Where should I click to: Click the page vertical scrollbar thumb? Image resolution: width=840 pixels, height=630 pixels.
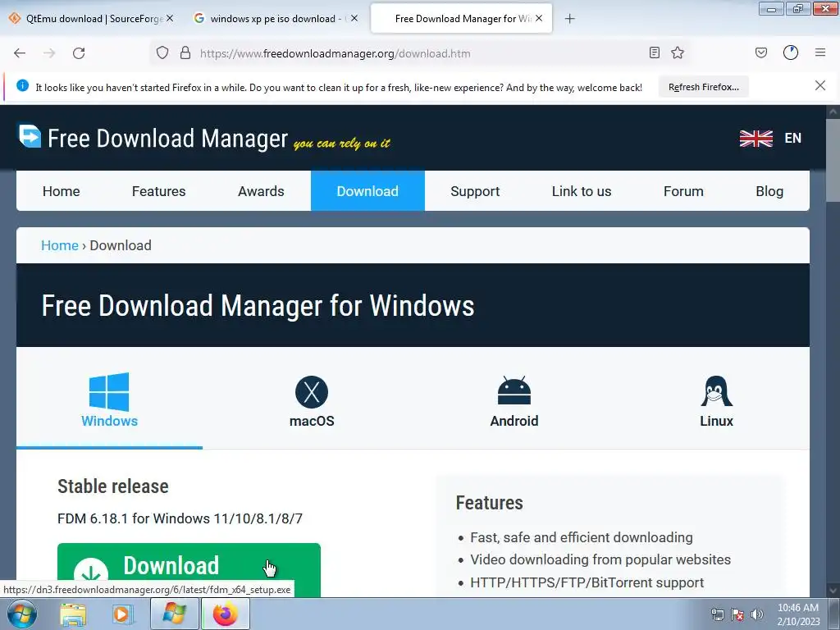pyautogui.click(x=833, y=160)
